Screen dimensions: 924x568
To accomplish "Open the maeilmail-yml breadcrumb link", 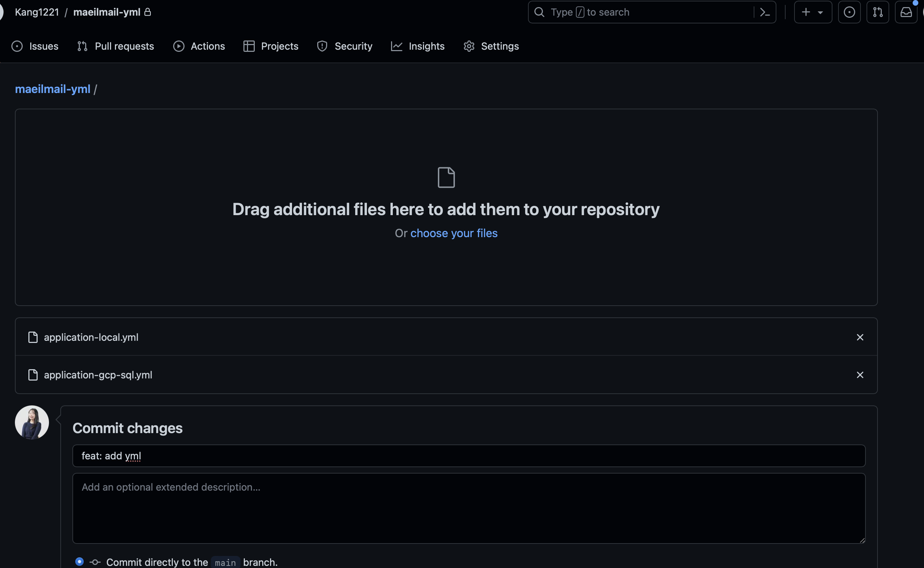I will click(53, 89).
